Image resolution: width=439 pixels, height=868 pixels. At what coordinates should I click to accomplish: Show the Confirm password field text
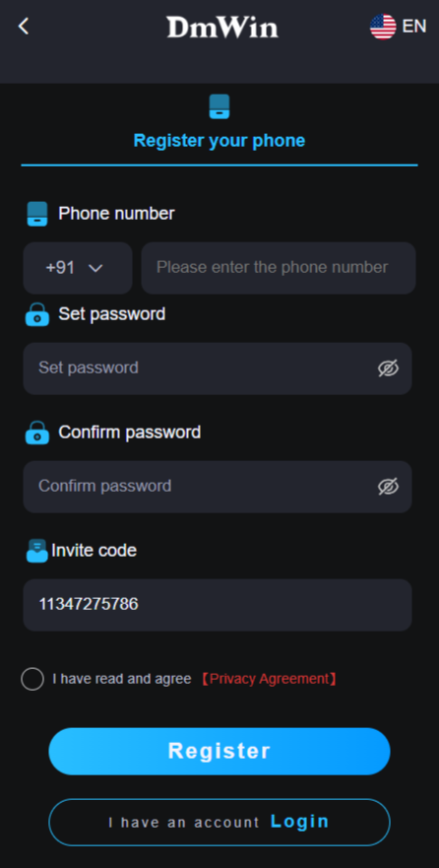[x=388, y=487]
